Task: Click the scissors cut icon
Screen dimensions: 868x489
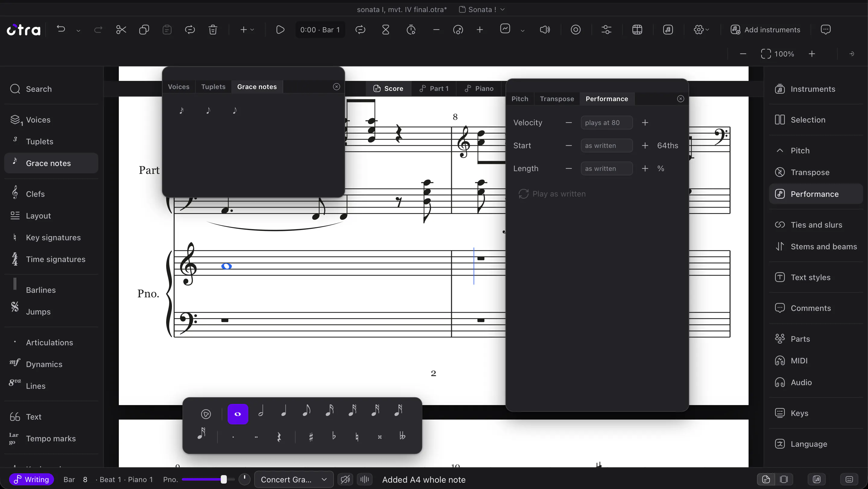Action: (121, 30)
